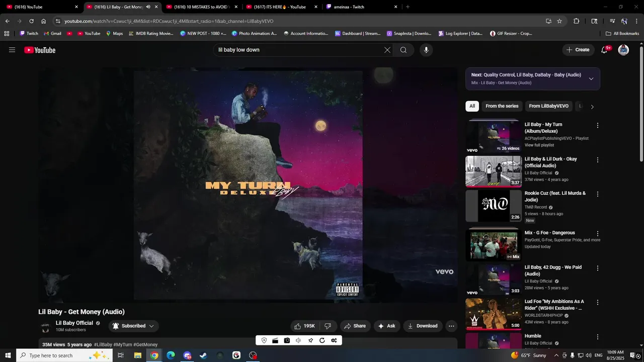Take a screenshot with the camera icon
Viewport: 644px width, 362px height.
[x=287, y=340]
